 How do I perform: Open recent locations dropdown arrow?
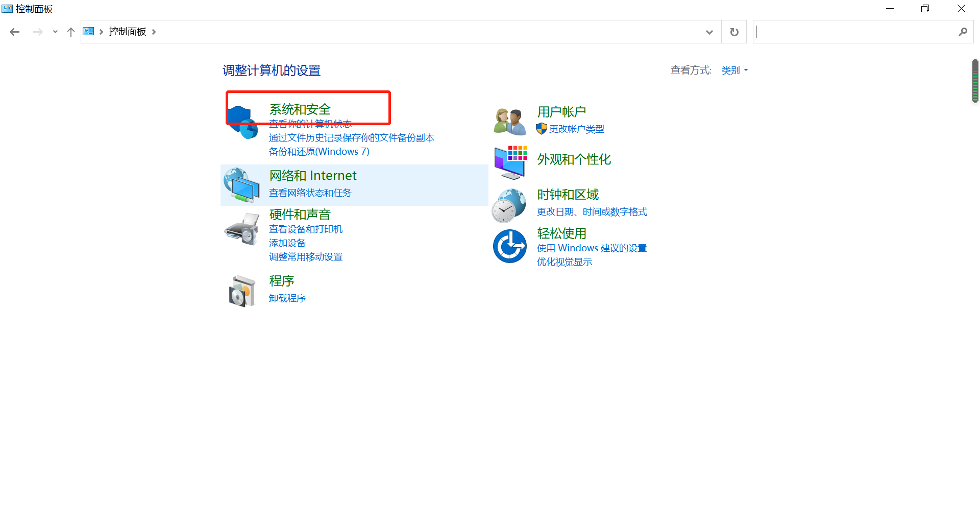(55, 32)
